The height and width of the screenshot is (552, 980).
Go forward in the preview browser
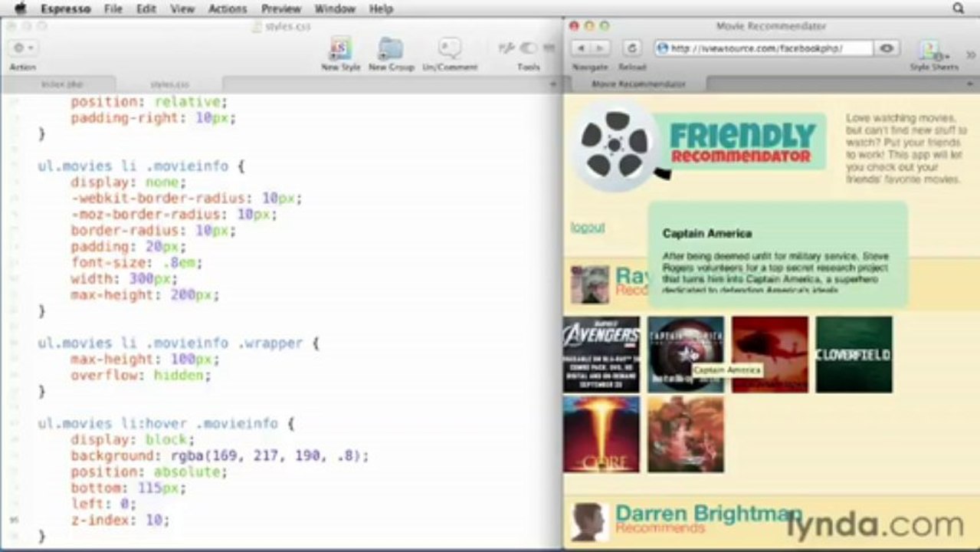pyautogui.click(x=600, y=48)
